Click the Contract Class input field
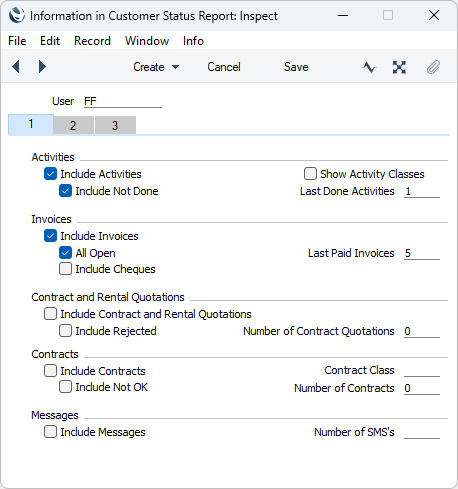This screenshot has height=489, width=458. tap(422, 370)
